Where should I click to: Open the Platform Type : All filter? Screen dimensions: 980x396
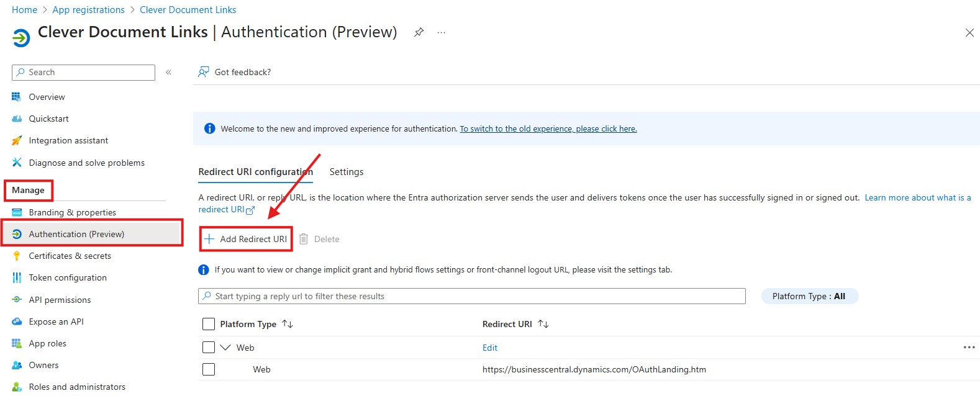(809, 296)
